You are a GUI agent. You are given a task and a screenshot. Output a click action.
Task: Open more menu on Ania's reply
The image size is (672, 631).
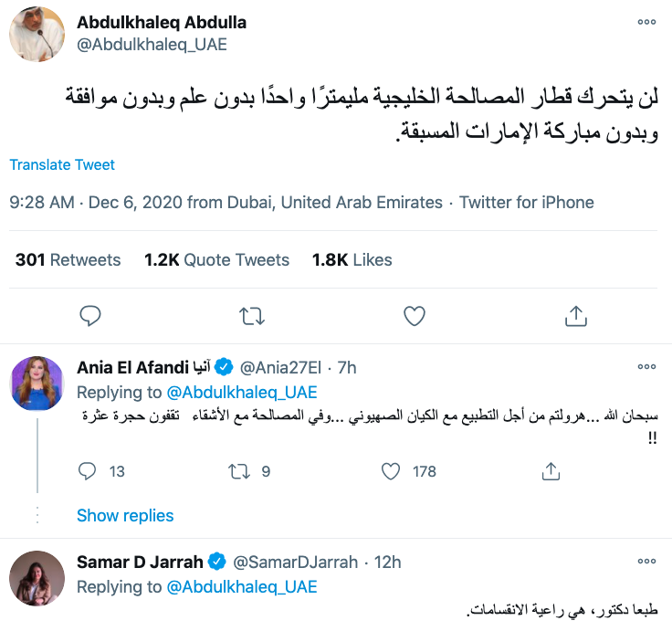(646, 367)
